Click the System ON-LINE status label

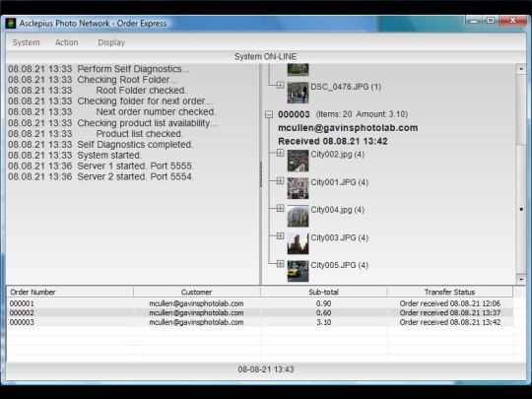click(x=265, y=57)
